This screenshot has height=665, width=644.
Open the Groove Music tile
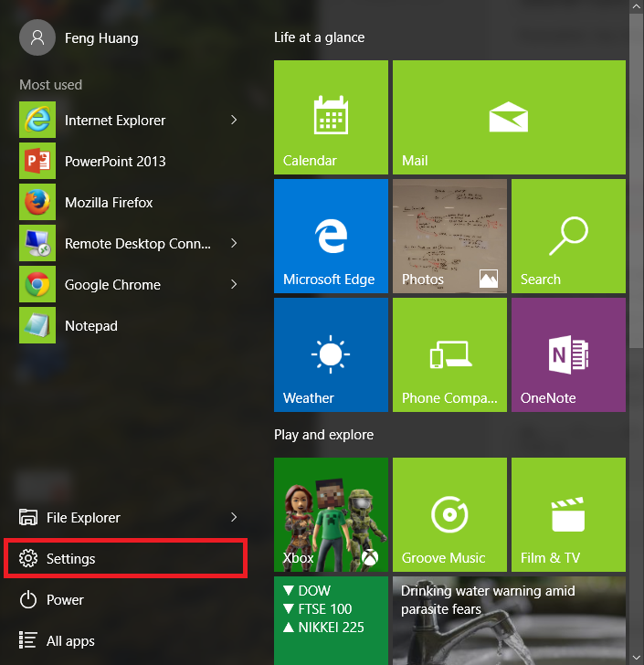[449, 514]
